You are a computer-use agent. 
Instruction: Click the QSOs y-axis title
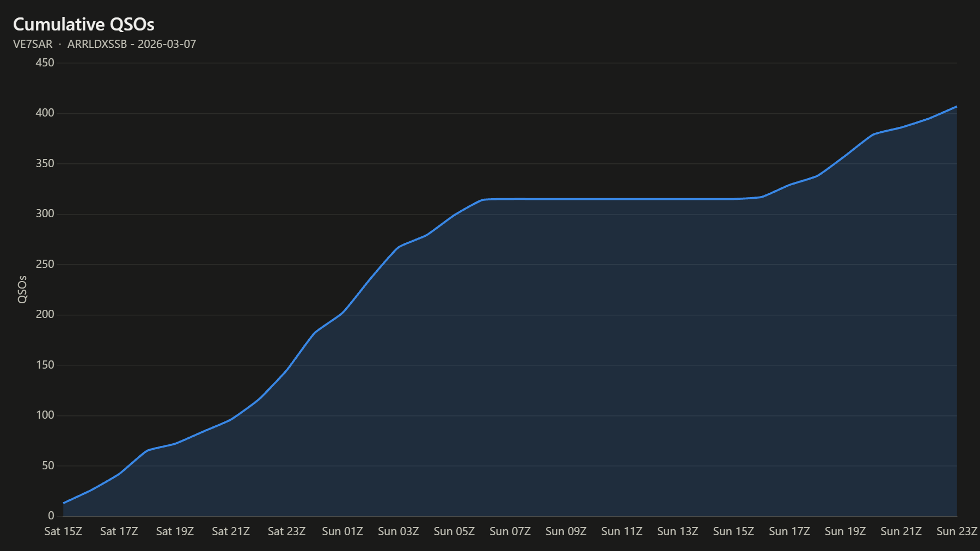tap(22, 290)
